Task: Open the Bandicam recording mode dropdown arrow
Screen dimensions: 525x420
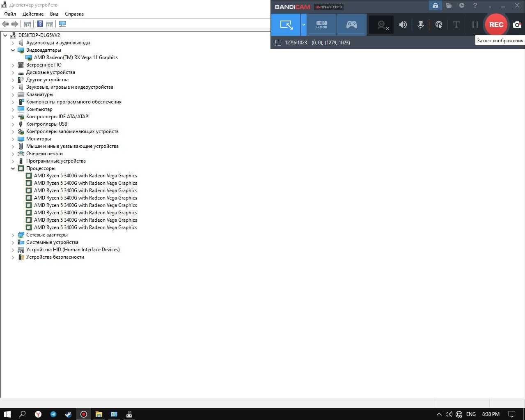Action: click(304, 25)
